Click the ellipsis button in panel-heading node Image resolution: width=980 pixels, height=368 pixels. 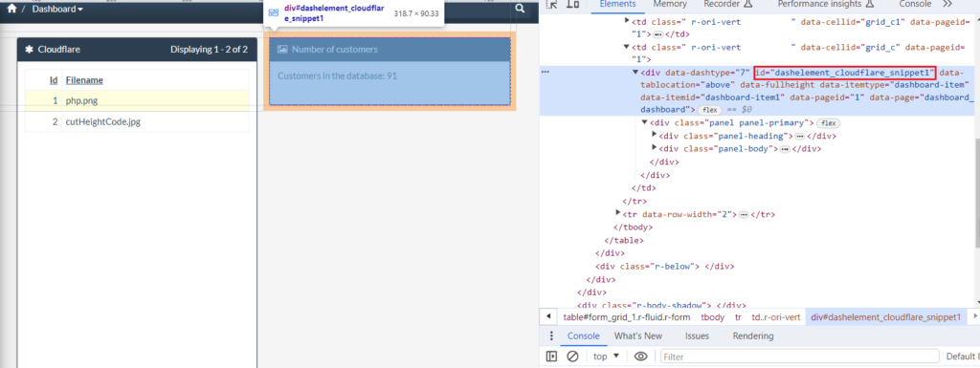[799, 136]
